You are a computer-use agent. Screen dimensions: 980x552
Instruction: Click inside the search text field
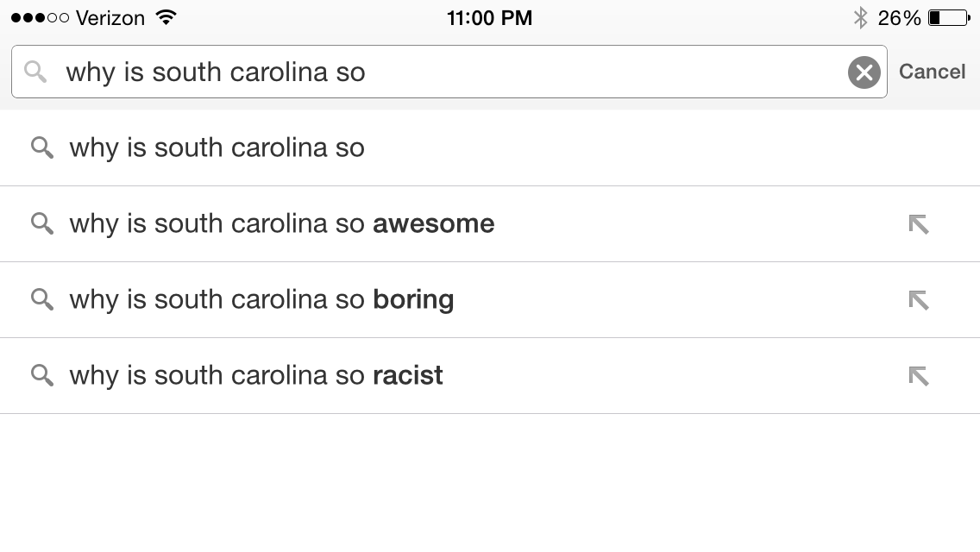coord(431,72)
